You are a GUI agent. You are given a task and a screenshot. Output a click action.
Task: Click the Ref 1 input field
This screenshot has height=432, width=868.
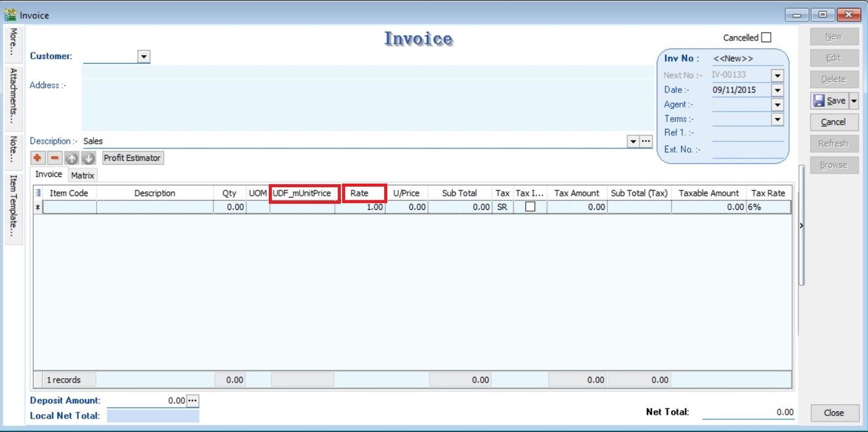(x=747, y=134)
